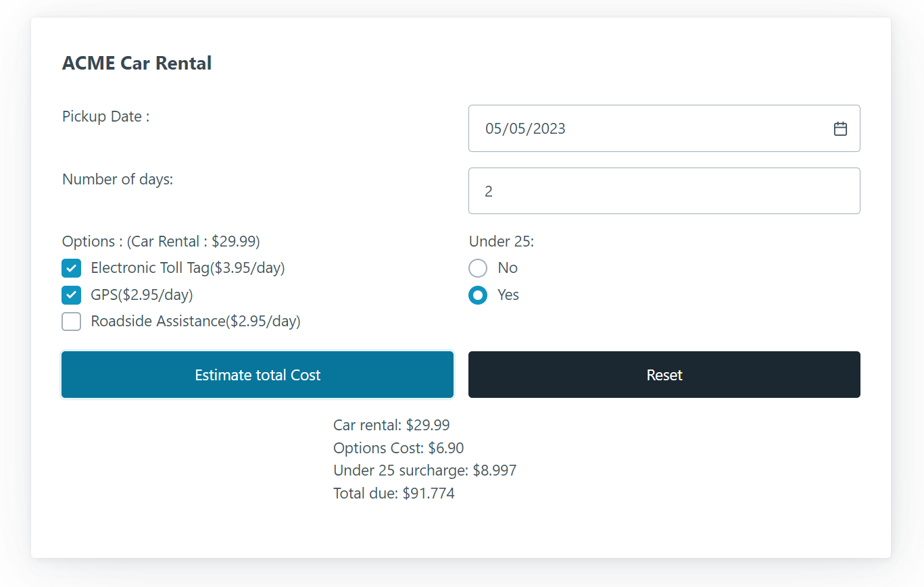Click the Options pricing label

[x=161, y=241]
